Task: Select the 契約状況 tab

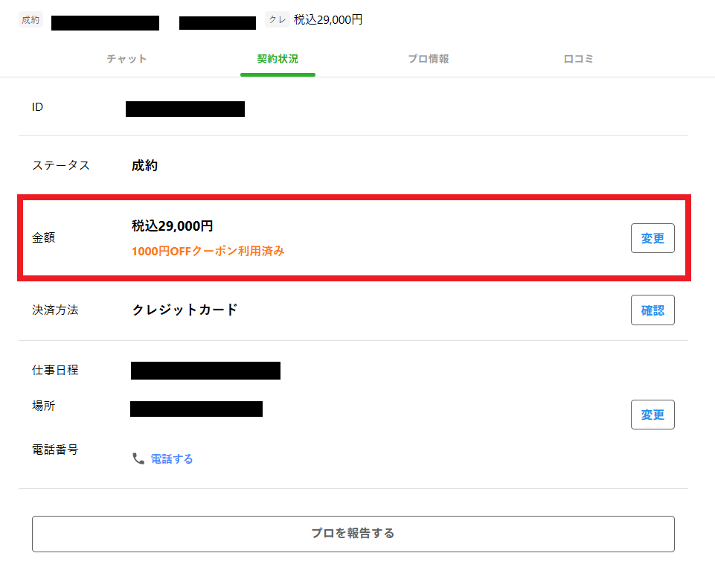Action: tap(278, 59)
